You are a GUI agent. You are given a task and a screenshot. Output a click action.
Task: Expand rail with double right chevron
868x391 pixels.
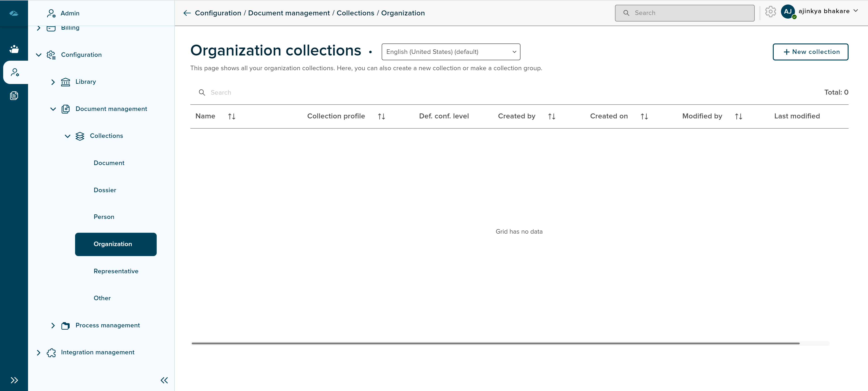pyautogui.click(x=14, y=380)
